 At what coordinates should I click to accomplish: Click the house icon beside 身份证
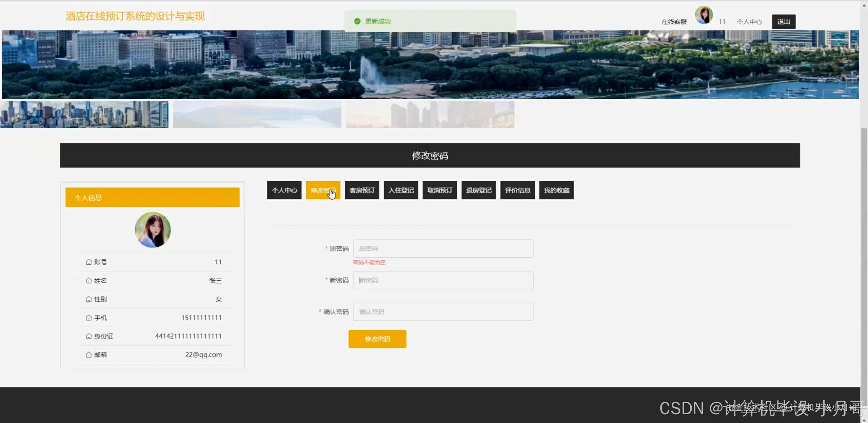point(89,336)
